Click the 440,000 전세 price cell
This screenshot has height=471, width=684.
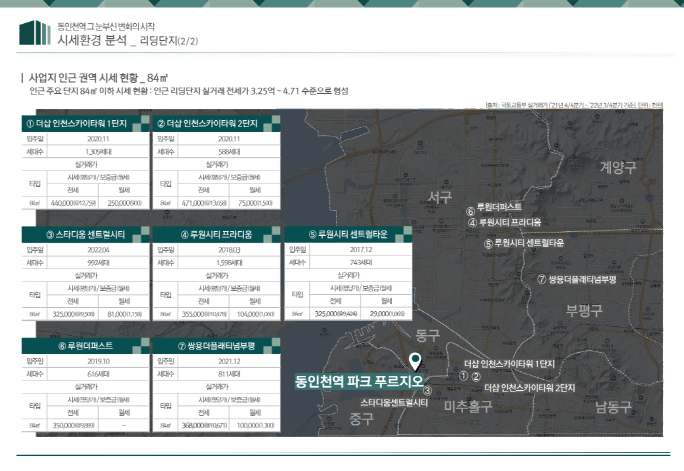point(72,201)
